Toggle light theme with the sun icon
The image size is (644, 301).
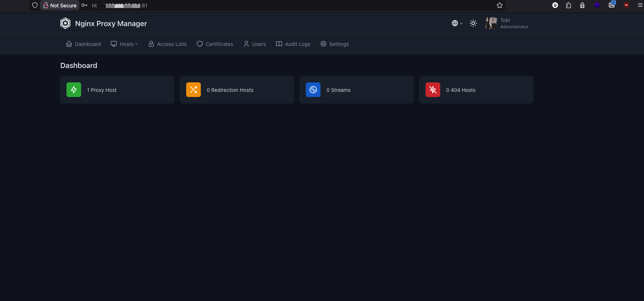(473, 23)
